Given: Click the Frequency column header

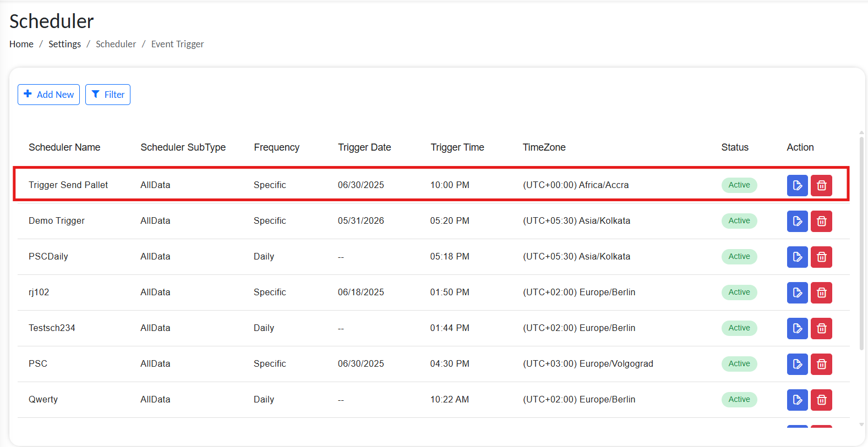Looking at the screenshot, I should click(276, 147).
